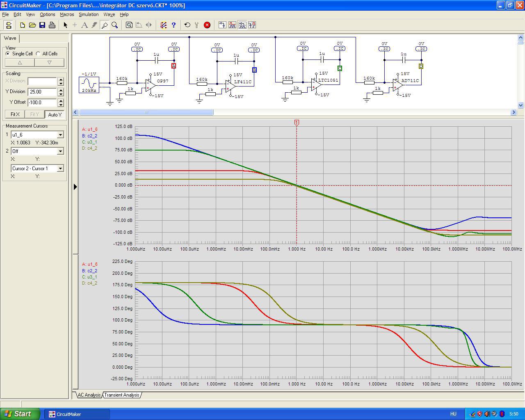525x420 pixels.
Task: Select the Zoom magnifier tool
Action: tap(114, 25)
